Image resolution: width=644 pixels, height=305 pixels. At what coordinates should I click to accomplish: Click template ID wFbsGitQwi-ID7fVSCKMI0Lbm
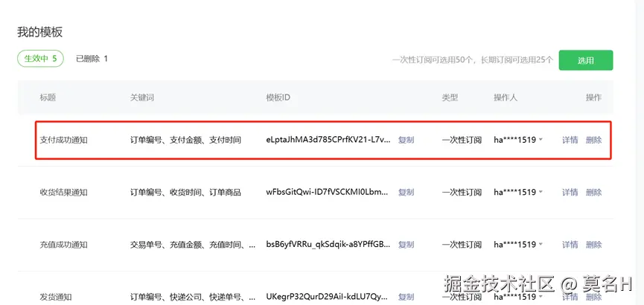click(328, 192)
